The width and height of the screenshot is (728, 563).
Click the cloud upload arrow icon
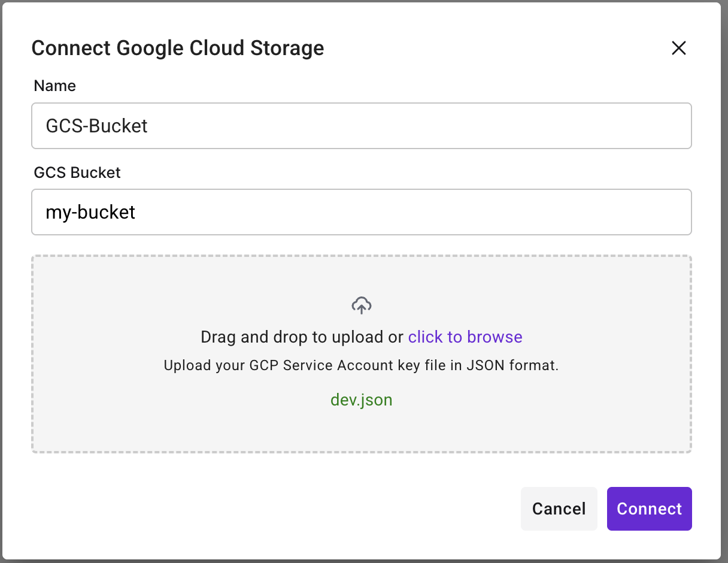362,305
